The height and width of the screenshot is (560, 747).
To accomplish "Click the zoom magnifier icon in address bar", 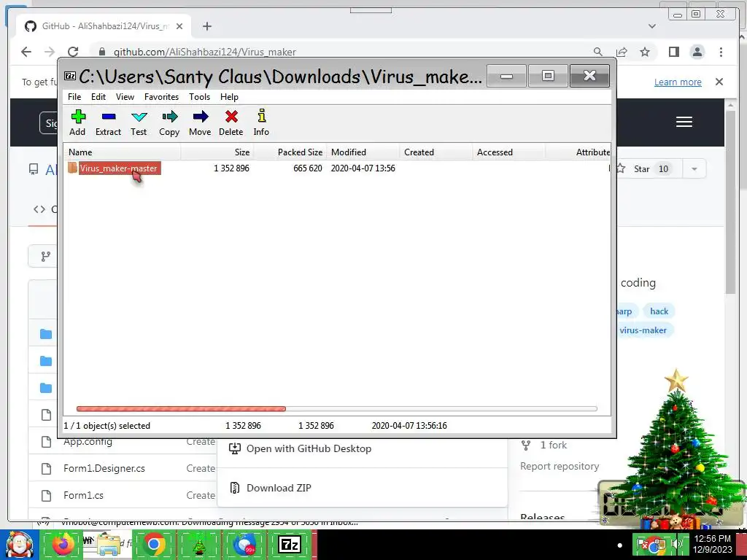I will coord(598,52).
